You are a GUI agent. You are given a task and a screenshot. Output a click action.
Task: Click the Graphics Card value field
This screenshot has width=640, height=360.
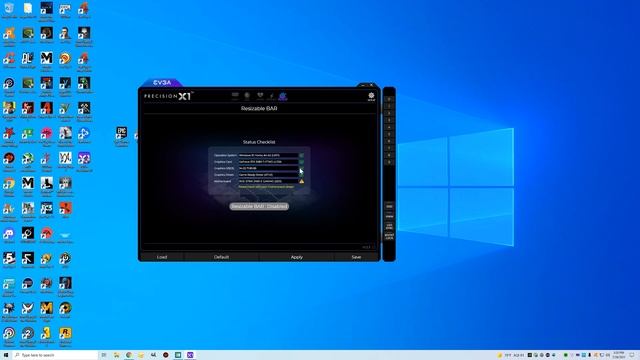[268, 162]
